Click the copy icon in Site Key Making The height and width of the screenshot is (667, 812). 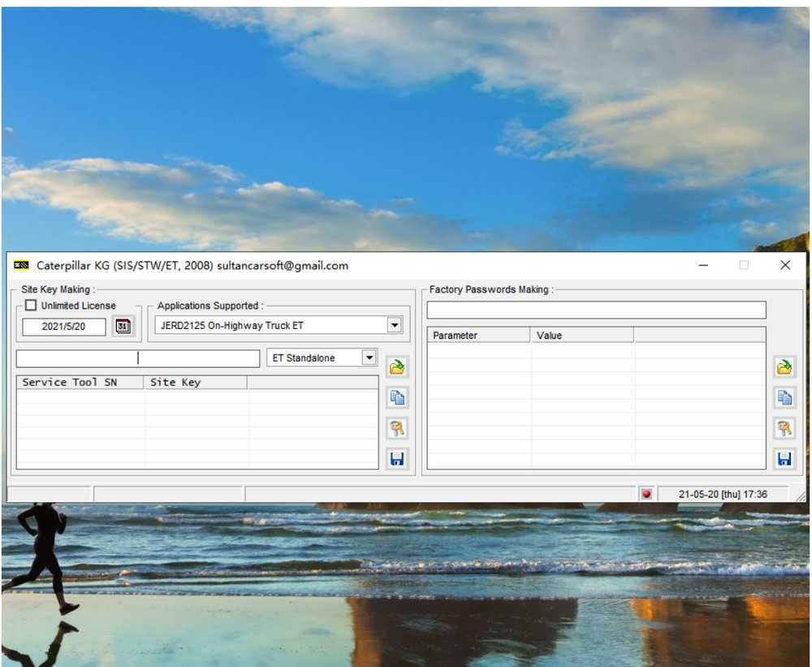(397, 397)
